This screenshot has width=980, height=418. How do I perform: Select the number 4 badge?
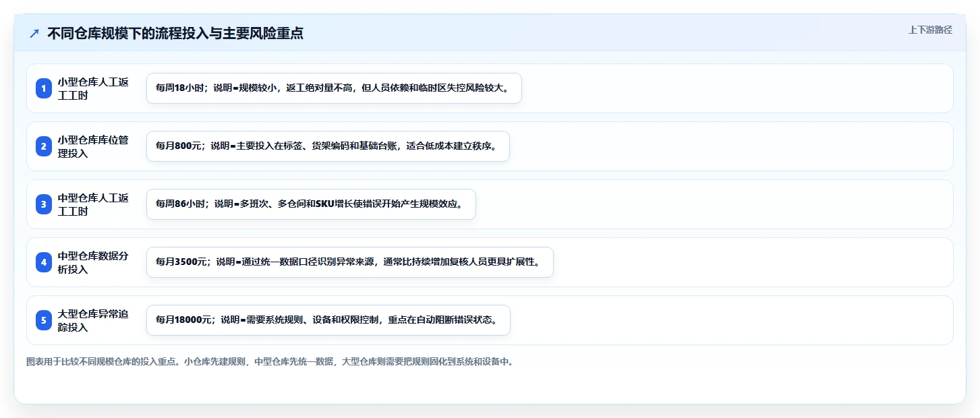[x=44, y=262]
